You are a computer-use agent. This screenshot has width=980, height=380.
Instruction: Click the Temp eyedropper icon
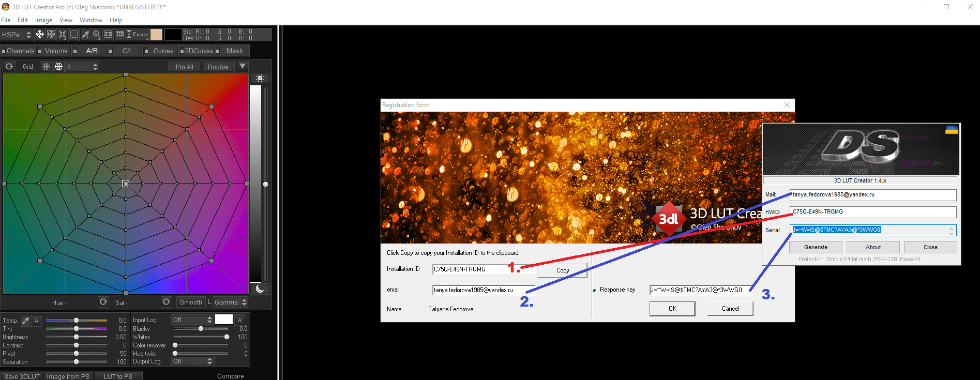click(x=25, y=321)
